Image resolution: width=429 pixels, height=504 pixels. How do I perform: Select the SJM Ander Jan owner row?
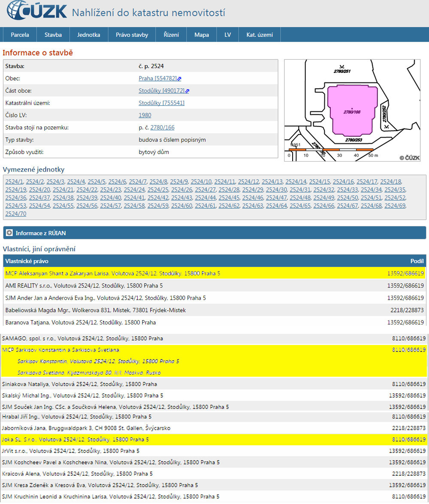tap(214, 297)
